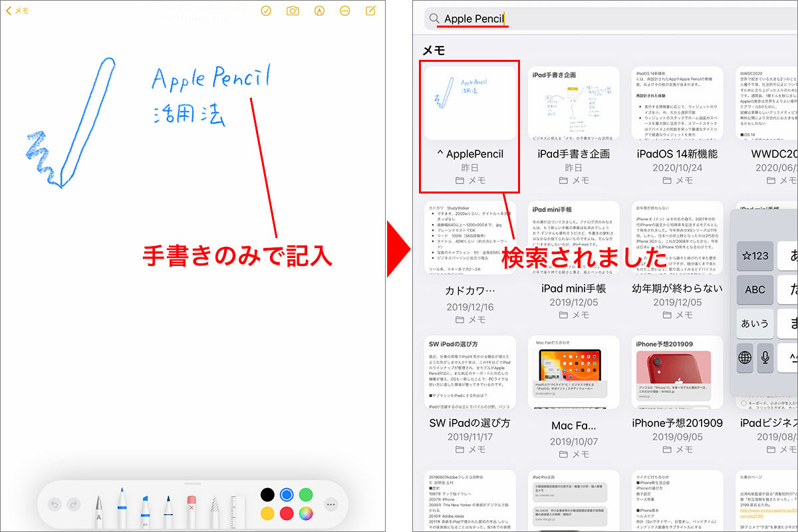Open the Adobeフレスコ説明会 note thumbnail
This screenshot has width=798, height=532.
pos(470,501)
